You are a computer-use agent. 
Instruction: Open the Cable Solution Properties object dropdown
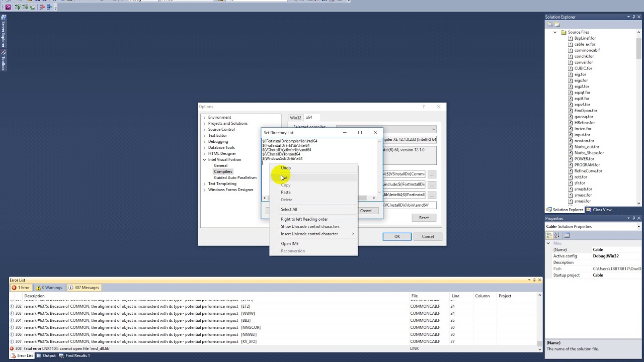coord(638,227)
